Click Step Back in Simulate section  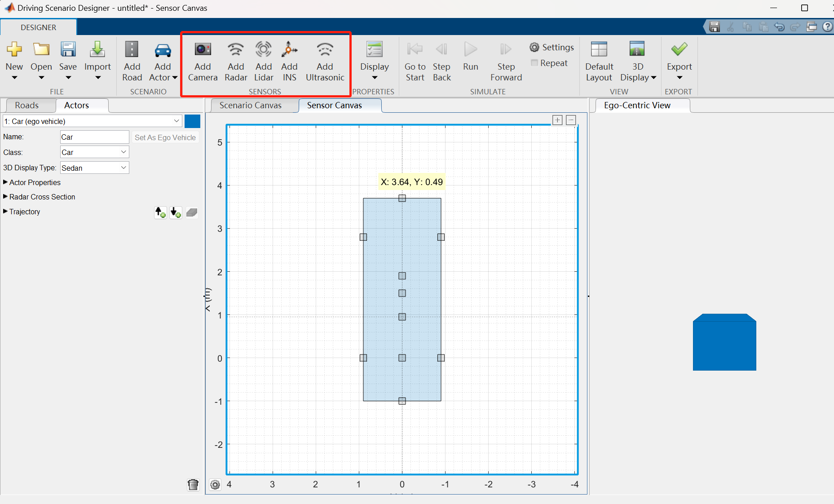[x=441, y=61]
